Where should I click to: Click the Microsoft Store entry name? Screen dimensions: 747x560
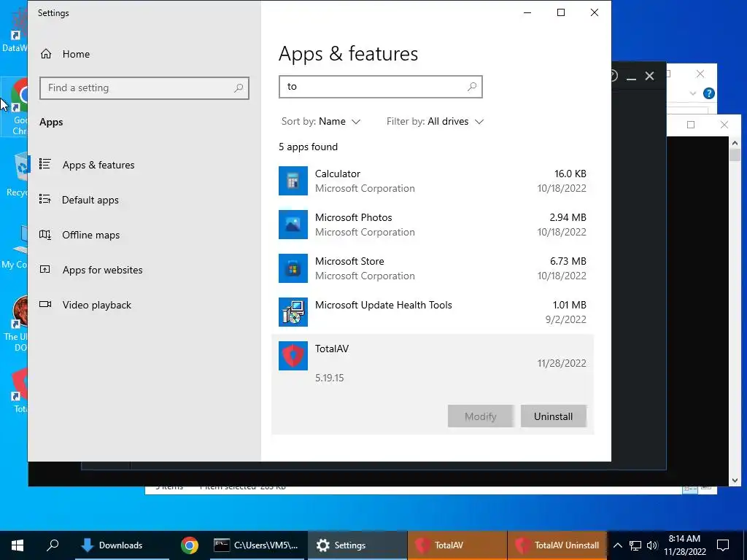(349, 262)
